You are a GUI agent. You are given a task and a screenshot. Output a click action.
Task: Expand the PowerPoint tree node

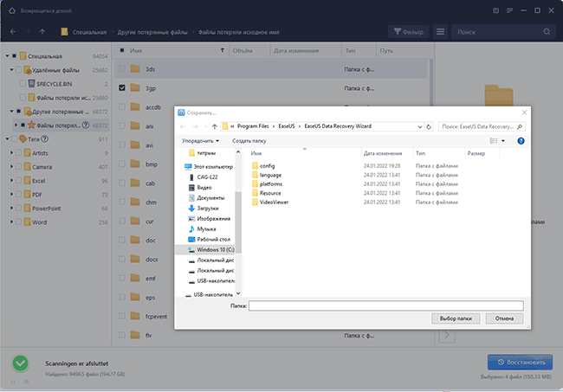coord(11,208)
